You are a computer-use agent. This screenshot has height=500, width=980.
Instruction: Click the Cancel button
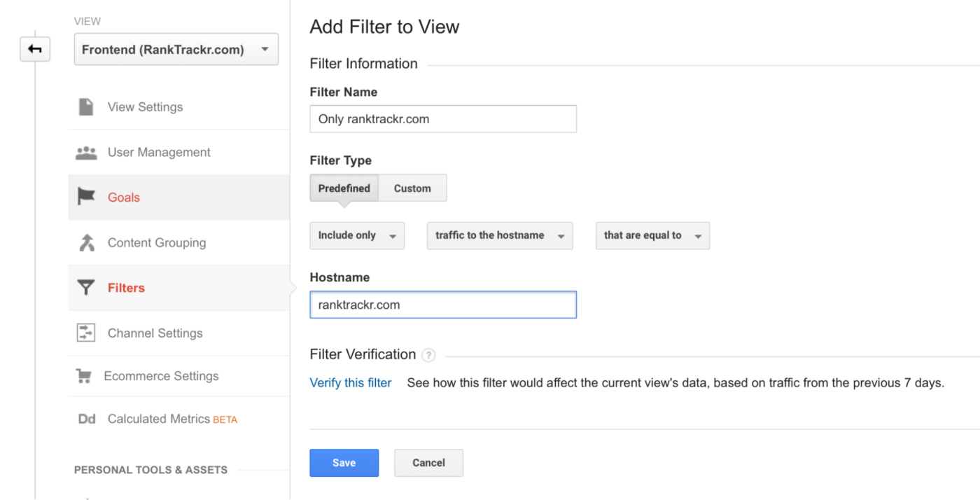(428, 463)
